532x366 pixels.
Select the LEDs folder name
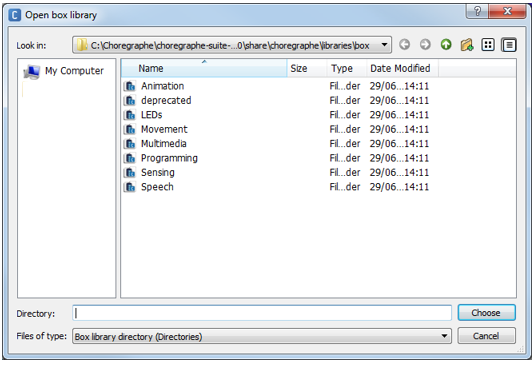(152, 115)
